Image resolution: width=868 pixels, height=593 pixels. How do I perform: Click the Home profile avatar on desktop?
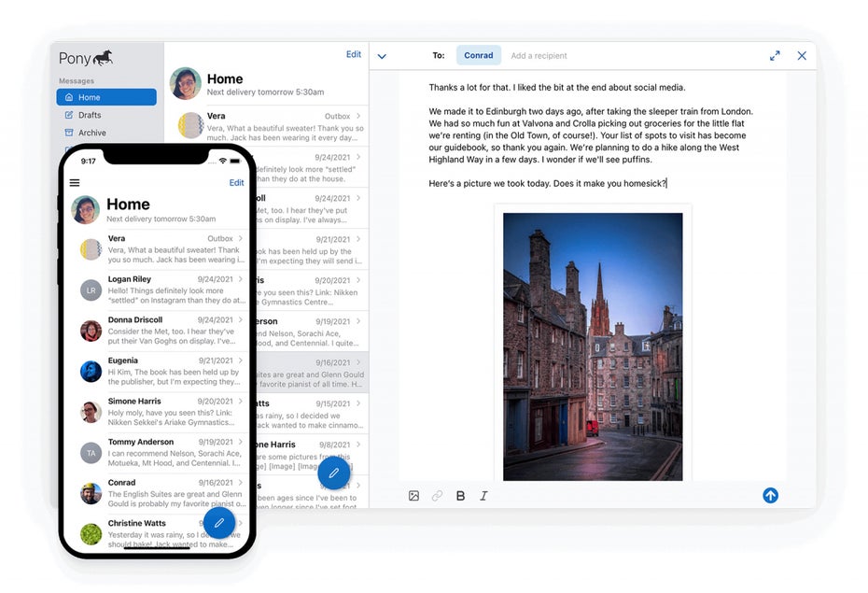[186, 84]
